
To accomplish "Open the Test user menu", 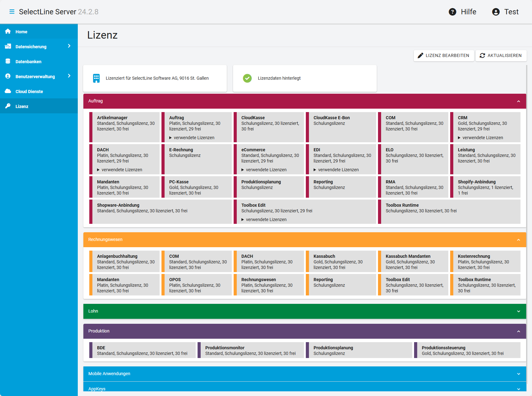I will click(x=505, y=12).
